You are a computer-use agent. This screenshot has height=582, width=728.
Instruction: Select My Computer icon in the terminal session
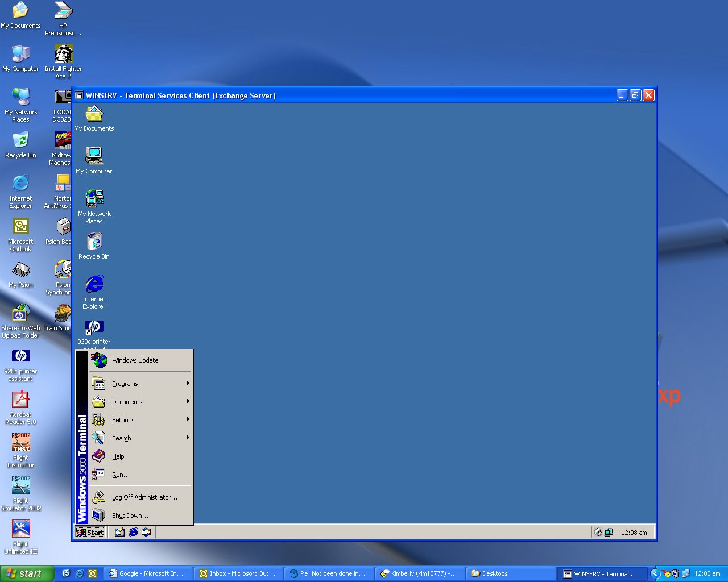[x=94, y=156]
